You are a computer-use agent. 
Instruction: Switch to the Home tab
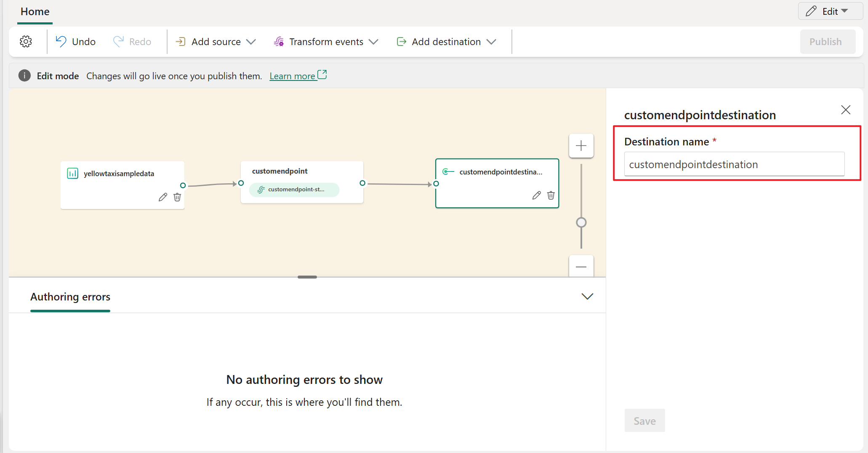coord(35,12)
